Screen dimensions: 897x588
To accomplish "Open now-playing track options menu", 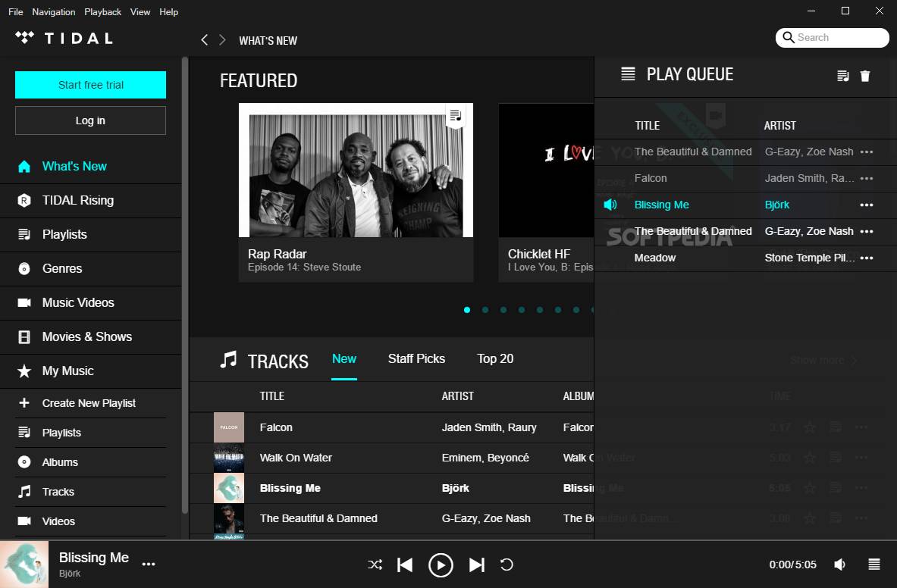I will pyautogui.click(x=149, y=564).
